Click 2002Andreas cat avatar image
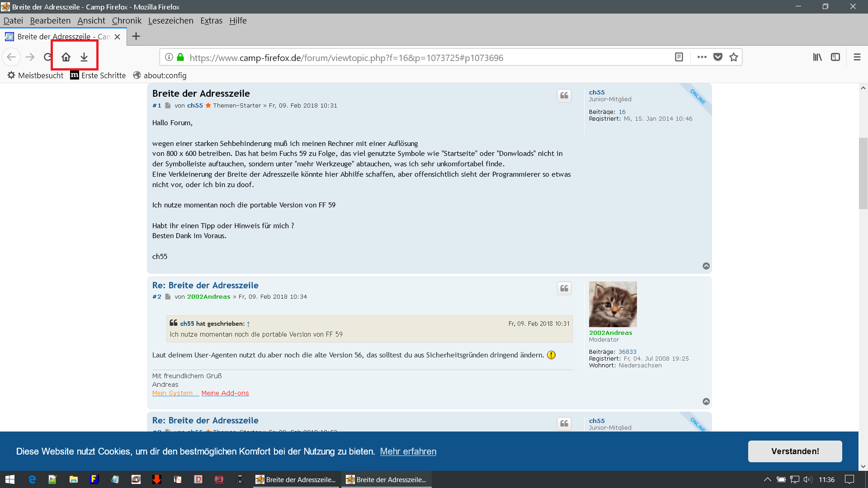 [613, 304]
